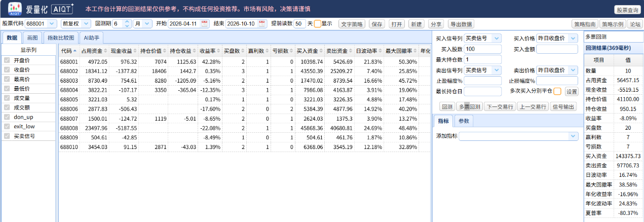
Task: Click the 信号输出 button
Action: pyautogui.click(x=563, y=106)
